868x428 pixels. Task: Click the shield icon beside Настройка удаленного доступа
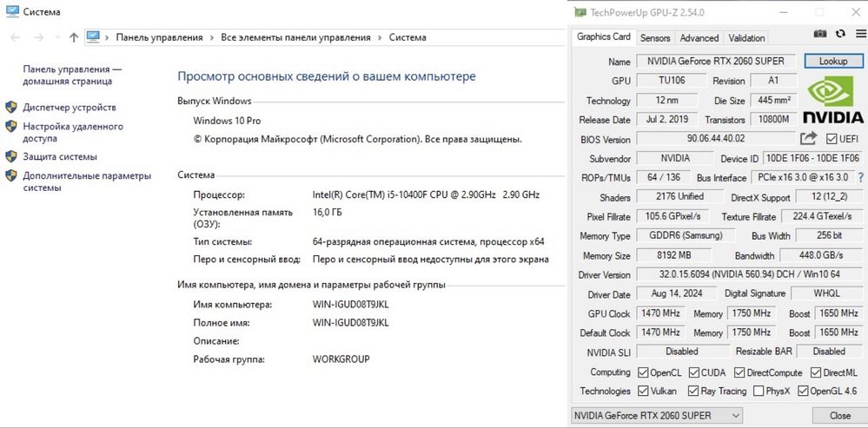tap(11, 127)
